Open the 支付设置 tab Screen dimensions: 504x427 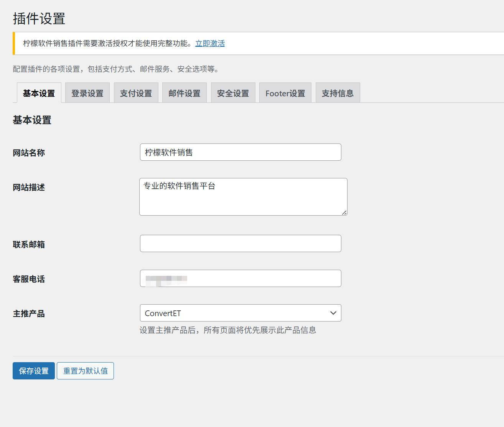[136, 93]
